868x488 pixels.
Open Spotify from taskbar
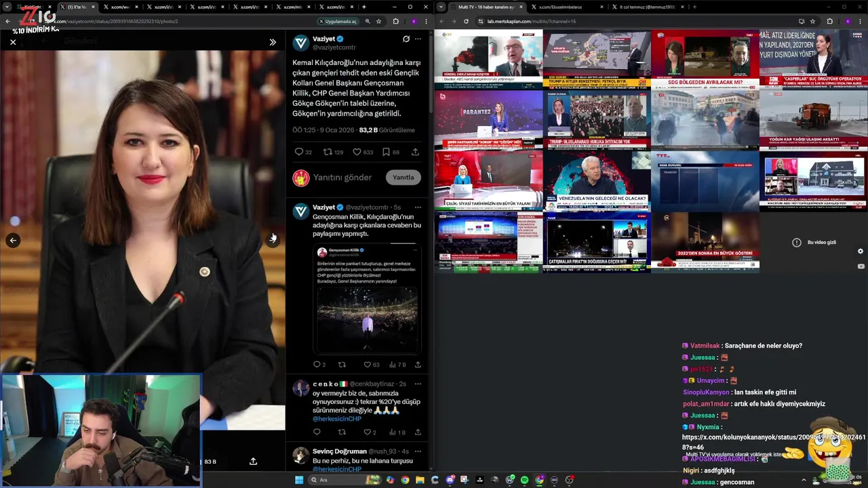524,480
